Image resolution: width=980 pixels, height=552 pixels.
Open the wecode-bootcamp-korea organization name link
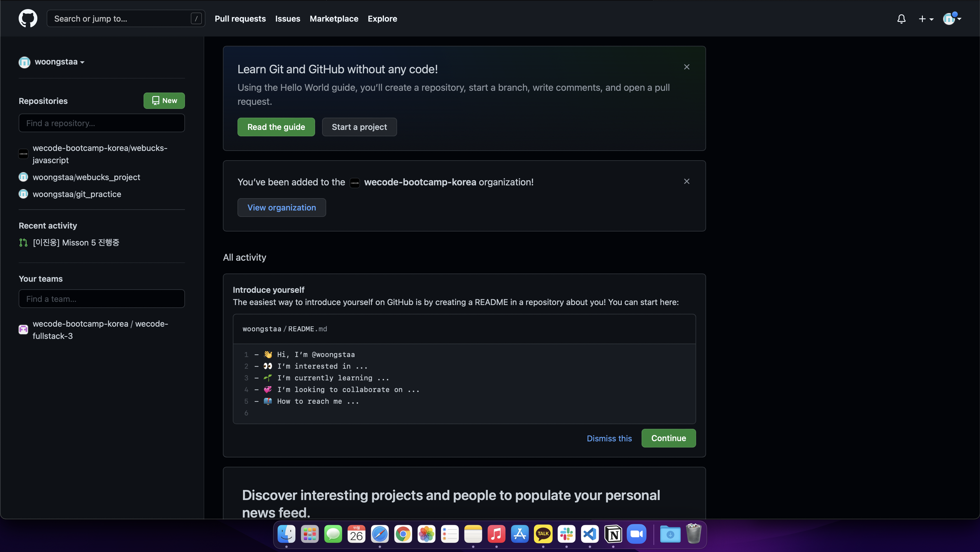[x=420, y=182]
